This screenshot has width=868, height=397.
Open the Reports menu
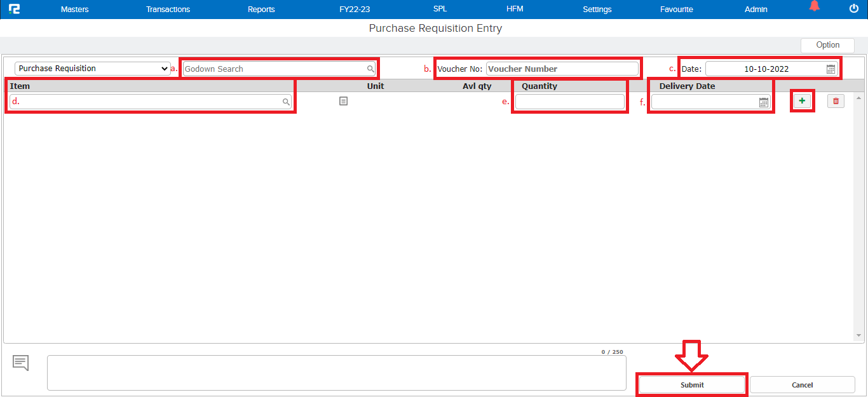point(261,10)
